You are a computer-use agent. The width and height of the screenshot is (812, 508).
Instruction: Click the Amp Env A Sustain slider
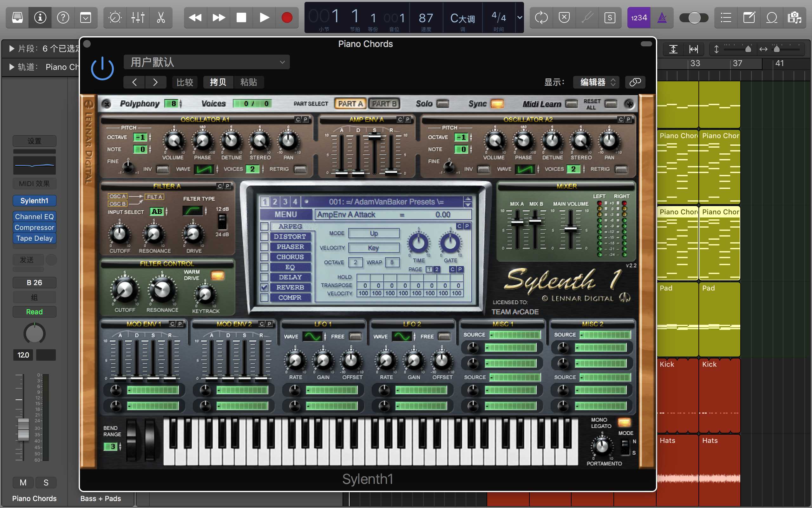point(375,137)
